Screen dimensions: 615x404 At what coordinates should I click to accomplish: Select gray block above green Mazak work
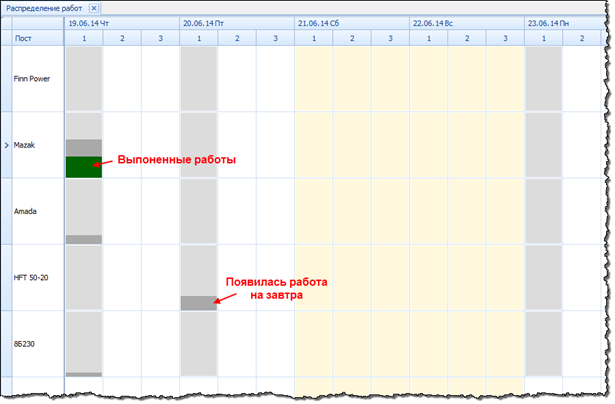(84, 147)
